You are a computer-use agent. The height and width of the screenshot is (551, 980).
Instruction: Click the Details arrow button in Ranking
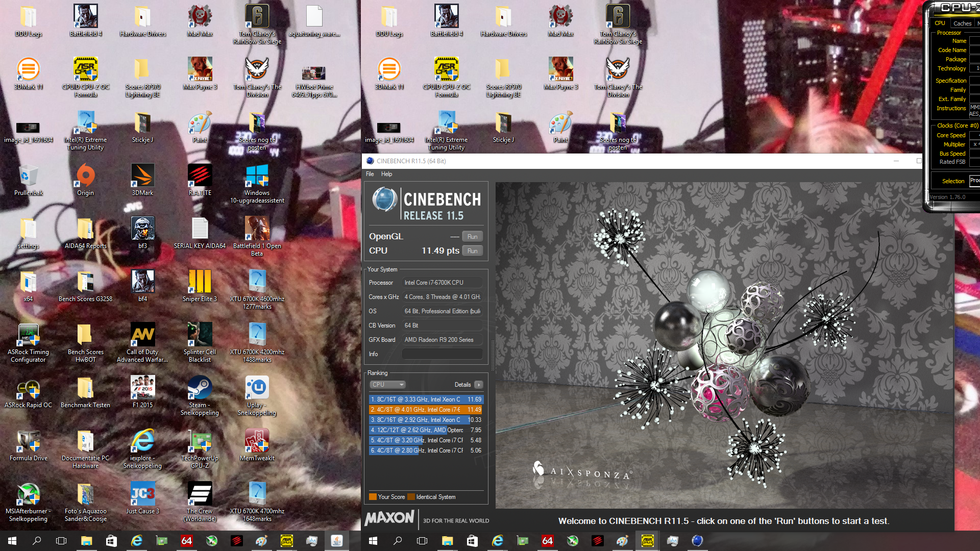[478, 385]
